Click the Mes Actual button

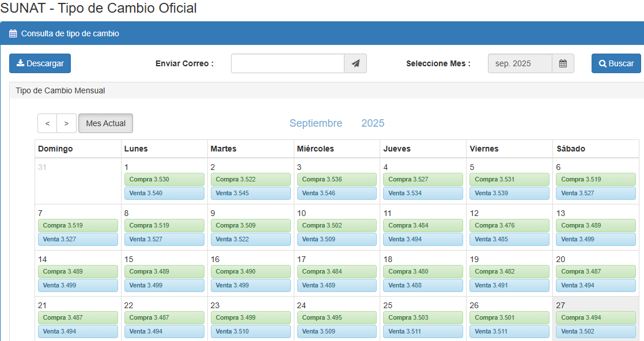point(105,123)
